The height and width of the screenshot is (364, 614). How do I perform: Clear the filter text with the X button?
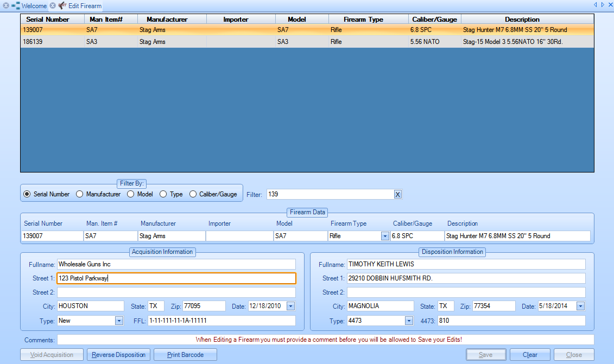click(397, 195)
